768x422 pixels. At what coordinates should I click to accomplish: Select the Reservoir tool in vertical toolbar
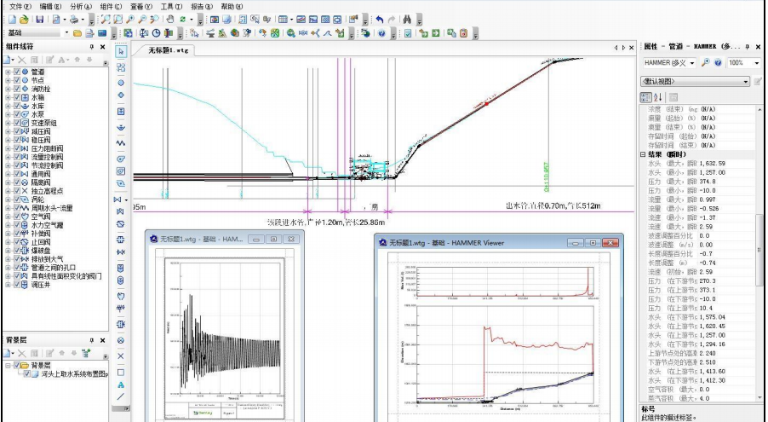coord(121,127)
